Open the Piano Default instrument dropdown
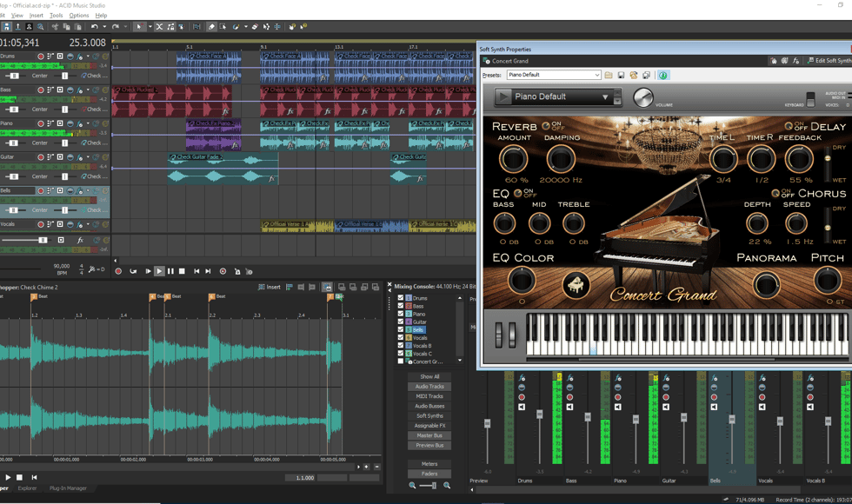Image resolution: width=852 pixels, height=504 pixels. [605, 97]
